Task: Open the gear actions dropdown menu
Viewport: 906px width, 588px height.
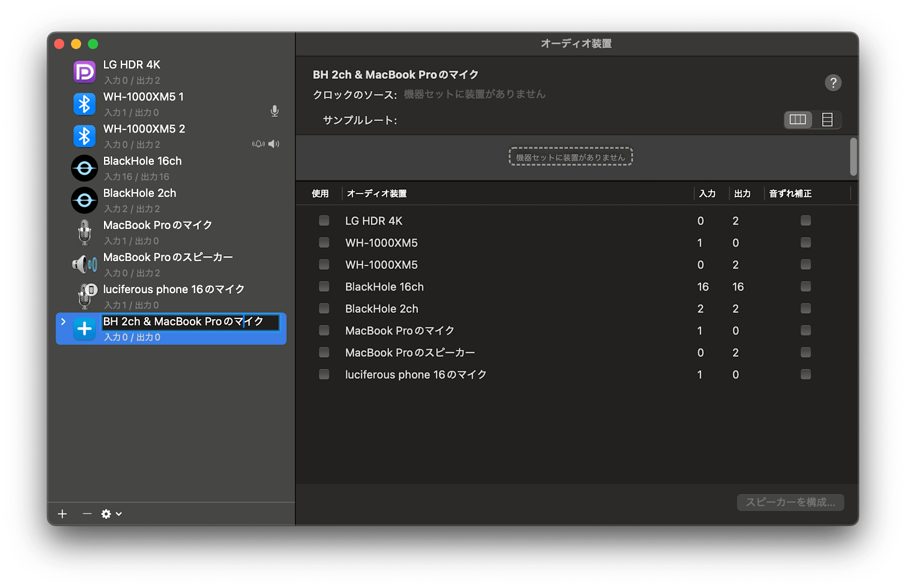Action: 111,514
